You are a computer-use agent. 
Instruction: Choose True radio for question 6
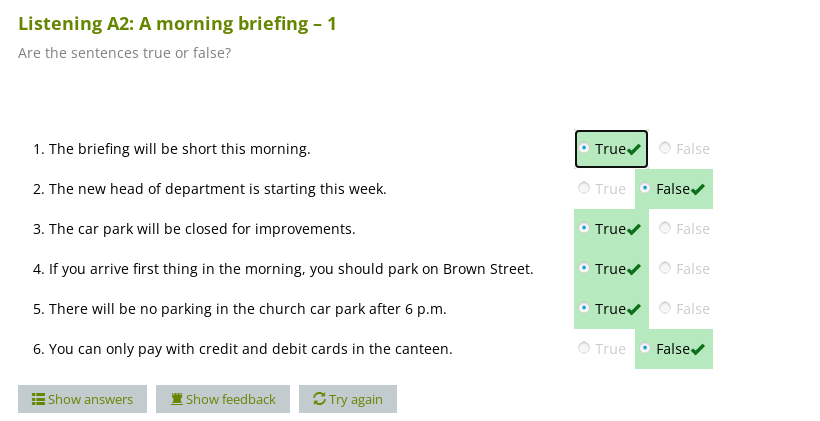pos(584,348)
